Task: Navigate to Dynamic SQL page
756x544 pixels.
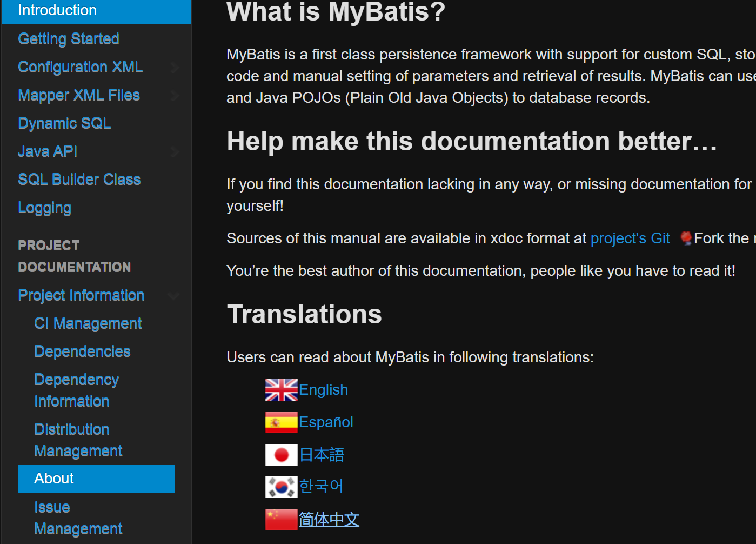Action: point(64,123)
